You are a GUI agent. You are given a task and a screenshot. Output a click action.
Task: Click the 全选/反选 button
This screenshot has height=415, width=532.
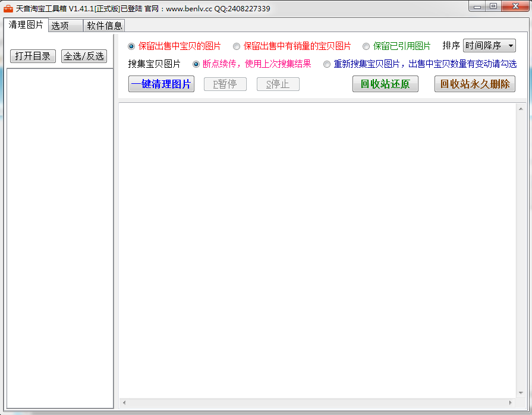(84, 56)
